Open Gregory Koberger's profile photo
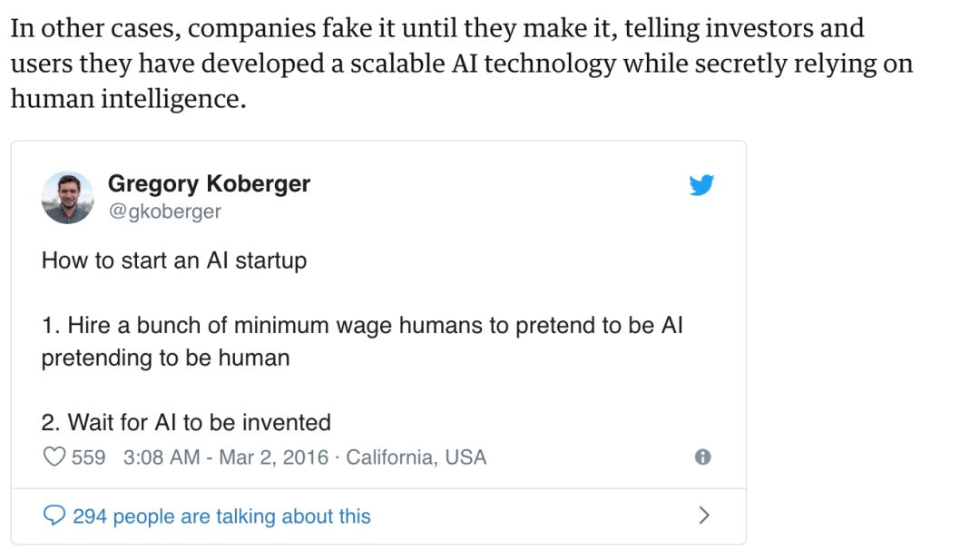The image size is (980, 560). coord(68,197)
